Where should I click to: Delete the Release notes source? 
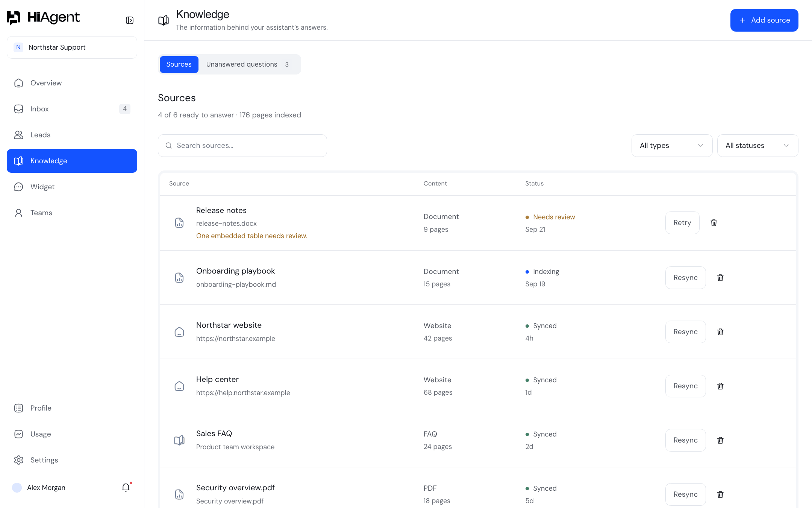click(714, 223)
